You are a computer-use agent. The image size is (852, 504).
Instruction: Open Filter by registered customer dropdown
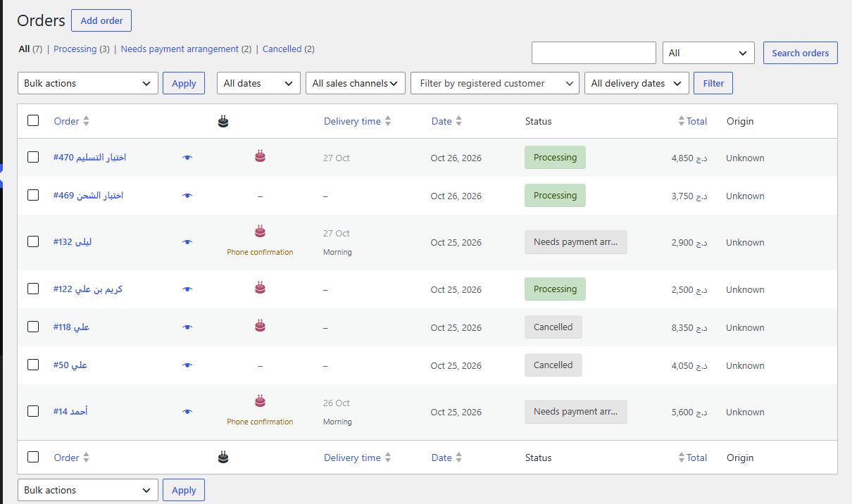pyautogui.click(x=495, y=83)
